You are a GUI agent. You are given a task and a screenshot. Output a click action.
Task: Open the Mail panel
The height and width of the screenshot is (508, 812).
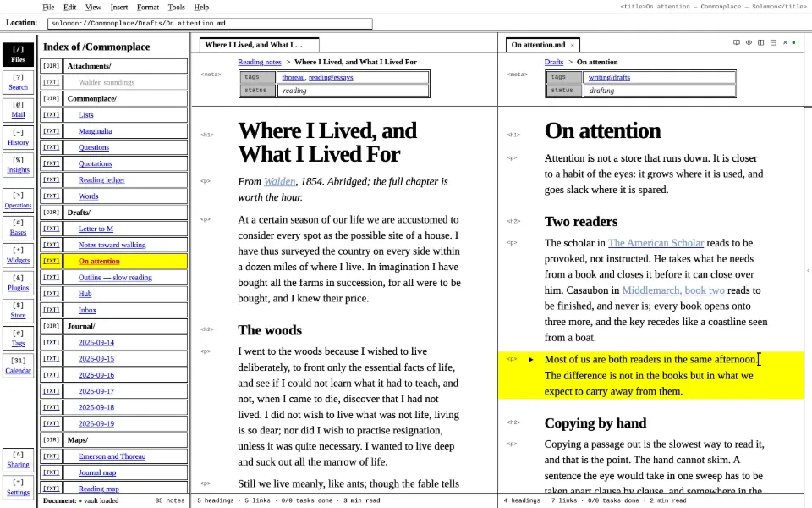(x=18, y=110)
